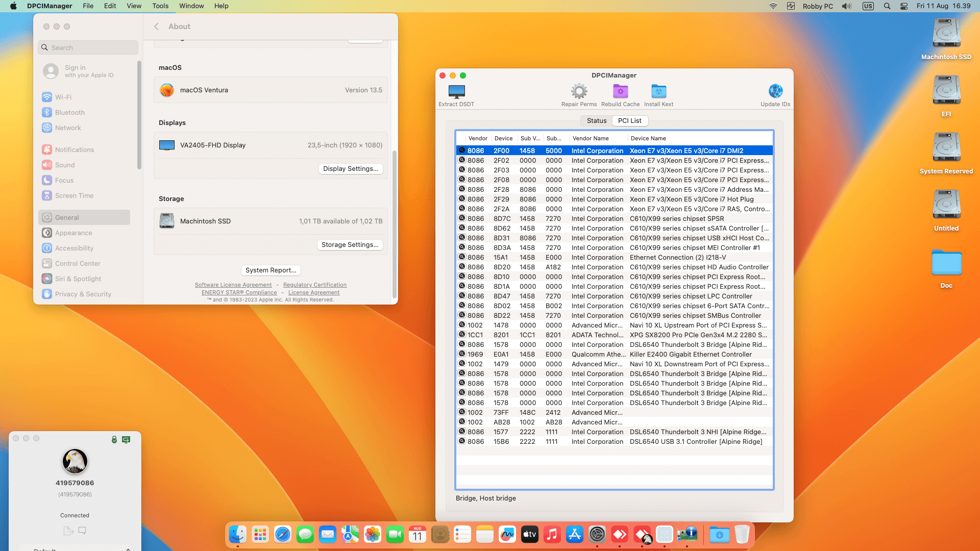Click the Repair Perms gear icon
The image size is (980, 551).
[579, 92]
